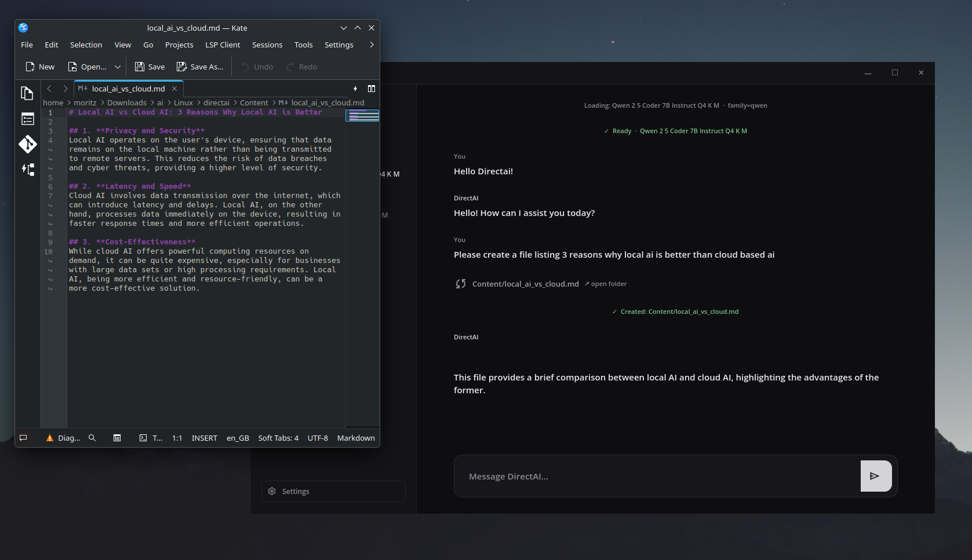
Task: Split the editor view icon
Action: [372, 89]
